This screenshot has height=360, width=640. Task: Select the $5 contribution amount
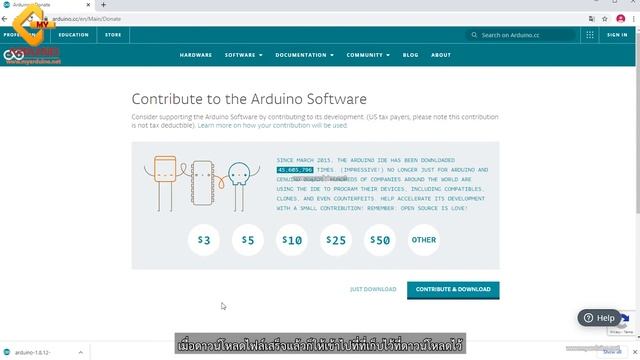(x=248, y=240)
